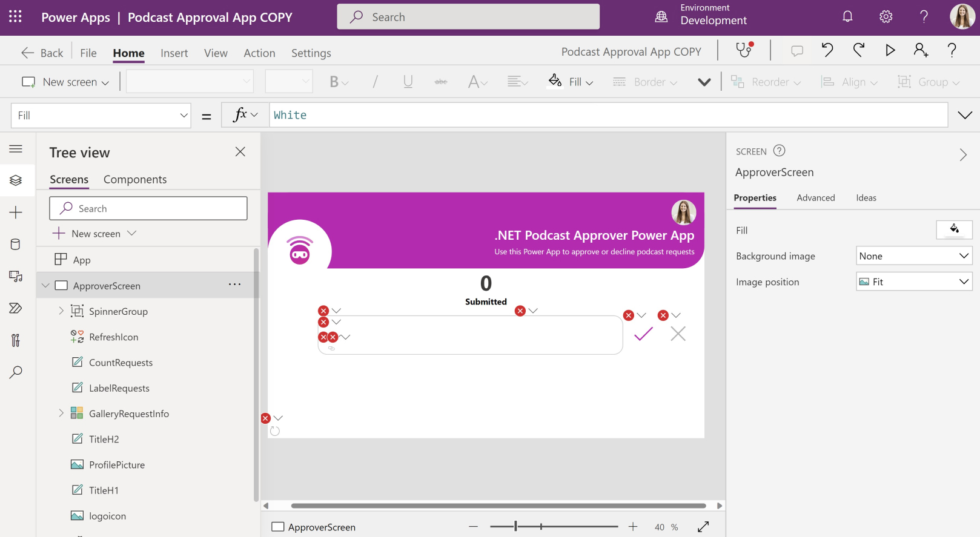This screenshot has height=537, width=980.
Task: Click the zoom slider handle
Action: (x=516, y=527)
